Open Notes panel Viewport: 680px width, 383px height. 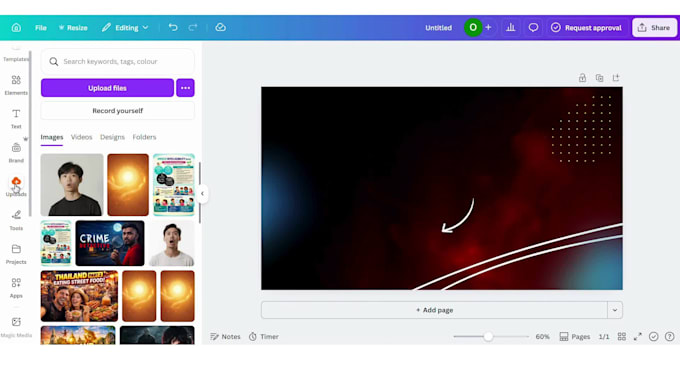225,337
